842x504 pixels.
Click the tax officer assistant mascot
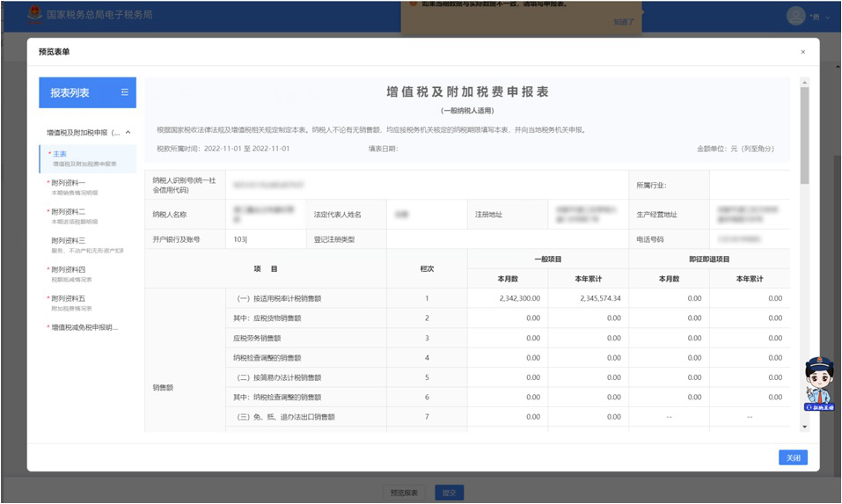819,383
